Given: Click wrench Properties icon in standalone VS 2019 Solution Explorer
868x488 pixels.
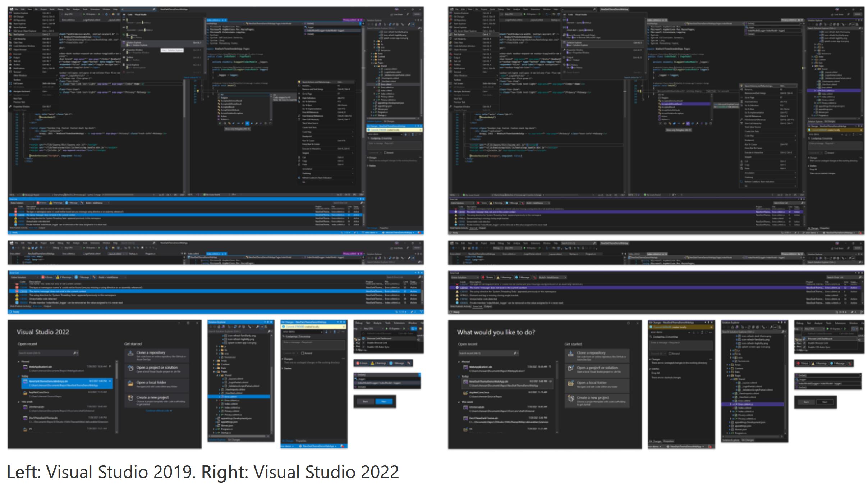Looking at the screenshot, I should (257, 327).
